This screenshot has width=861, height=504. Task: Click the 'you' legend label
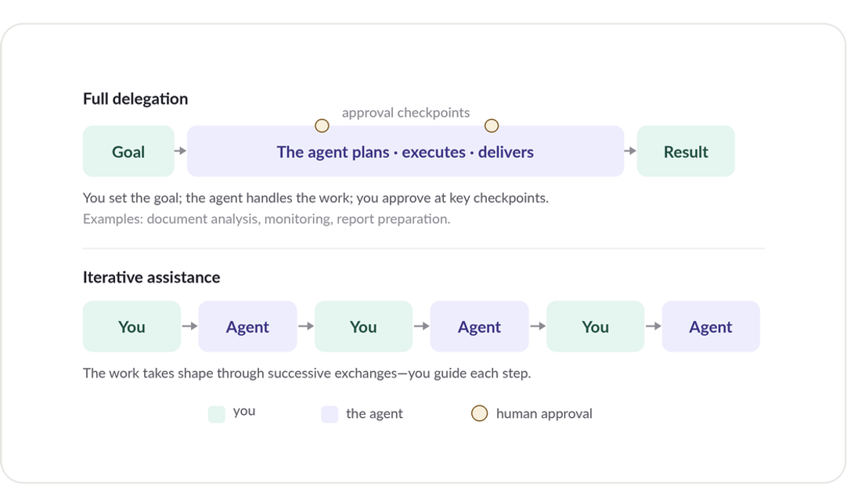244,411
